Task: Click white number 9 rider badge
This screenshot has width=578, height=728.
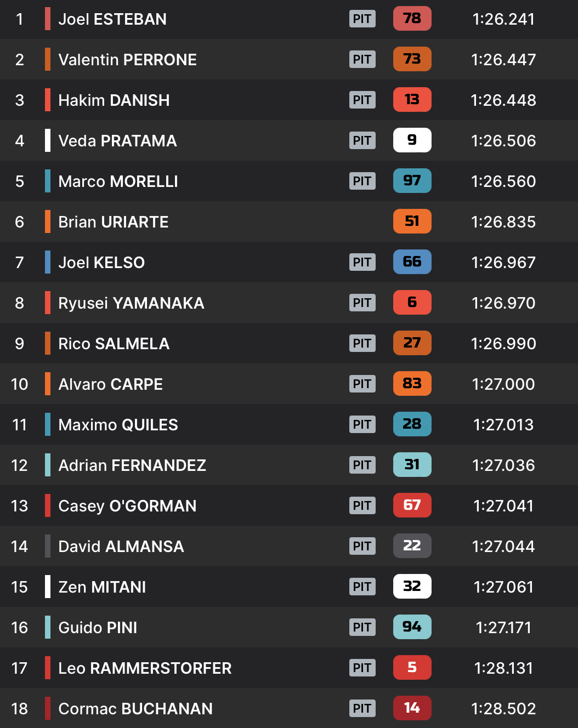Action: [412, 140]
